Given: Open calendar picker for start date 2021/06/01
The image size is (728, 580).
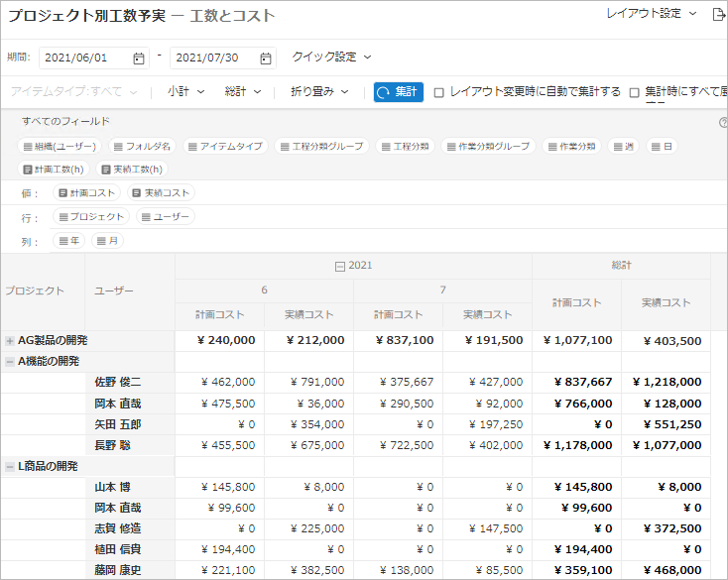Looking at the screenshot, I should coord(138,58).
